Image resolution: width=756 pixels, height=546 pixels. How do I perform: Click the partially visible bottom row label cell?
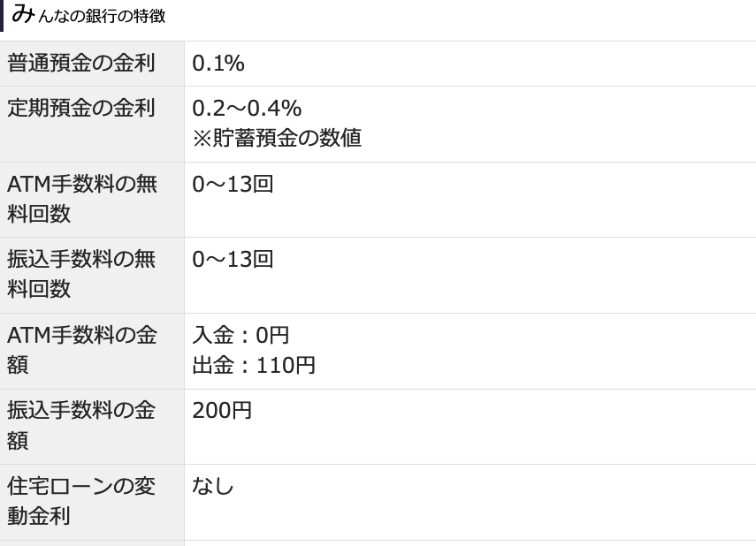tap(92, 543)
